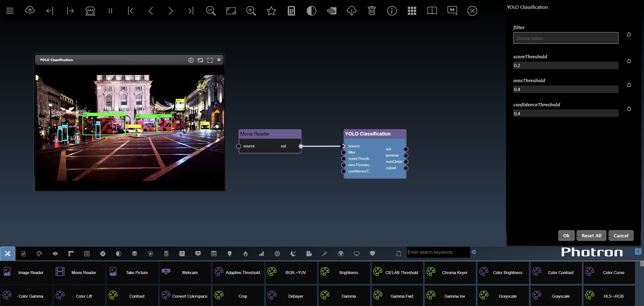Click the Enter search keywords field

click(438, 252)
